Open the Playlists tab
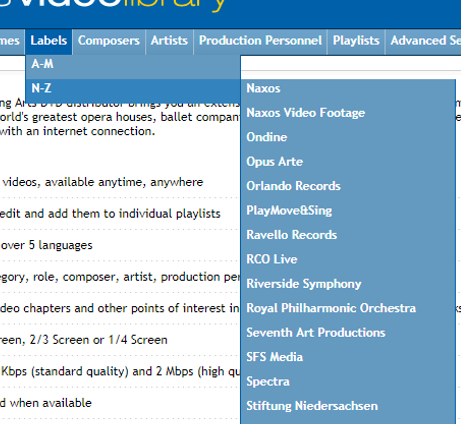The image size is (461, 424). (356, 41)
